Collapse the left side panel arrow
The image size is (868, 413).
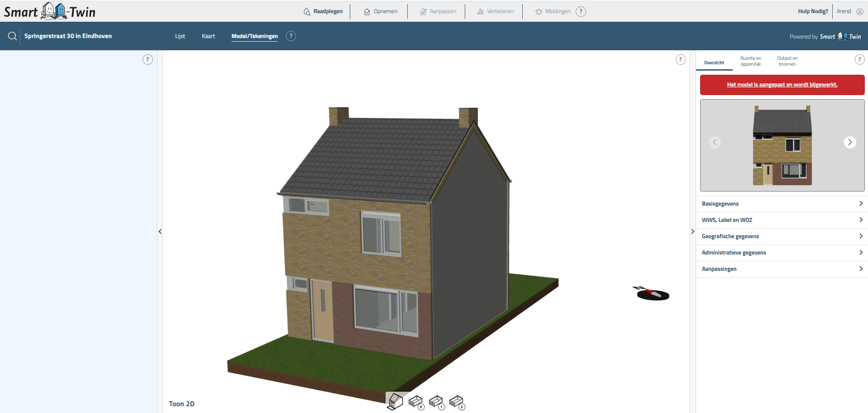tap(160, 231)
